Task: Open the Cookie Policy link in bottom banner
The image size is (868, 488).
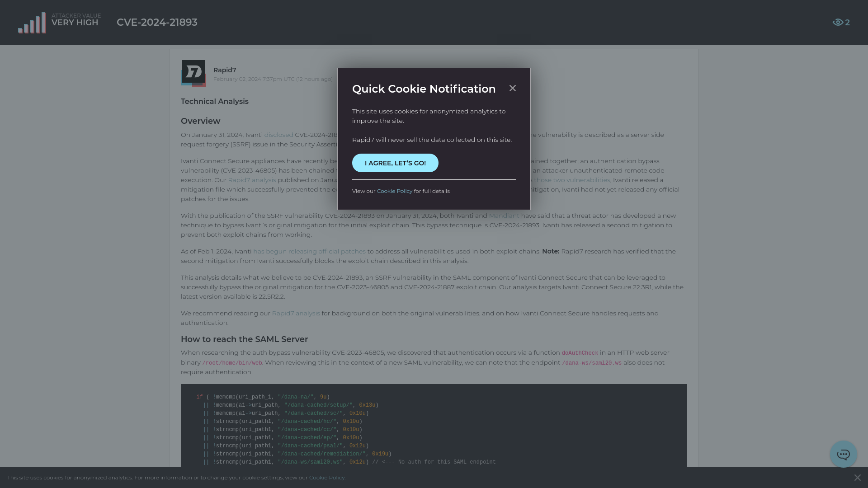Action: coord(326,478)
